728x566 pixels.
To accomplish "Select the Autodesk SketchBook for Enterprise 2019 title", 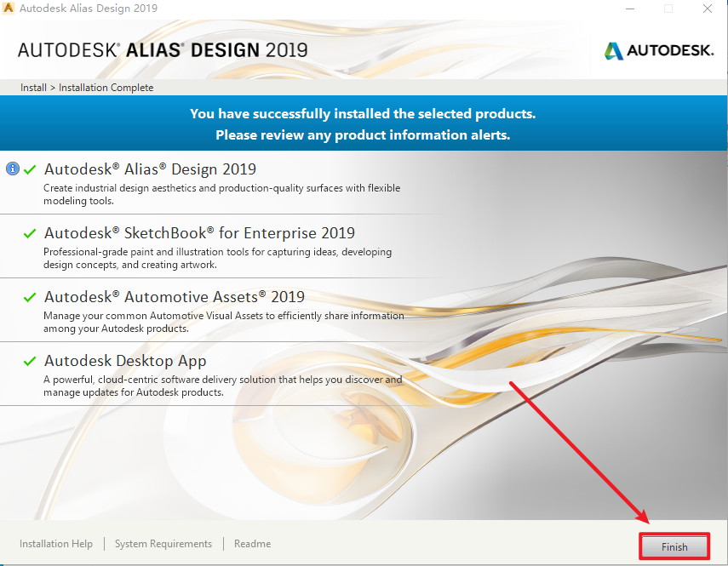I will (x=199, y=233).
